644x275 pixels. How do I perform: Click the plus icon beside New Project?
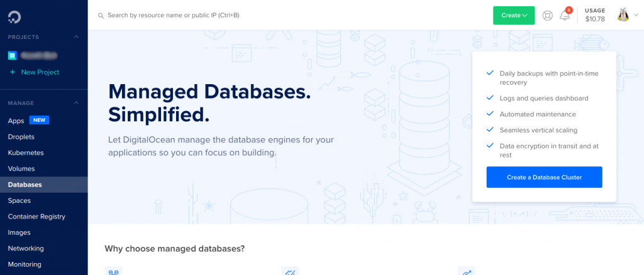(x=13, y=72)
